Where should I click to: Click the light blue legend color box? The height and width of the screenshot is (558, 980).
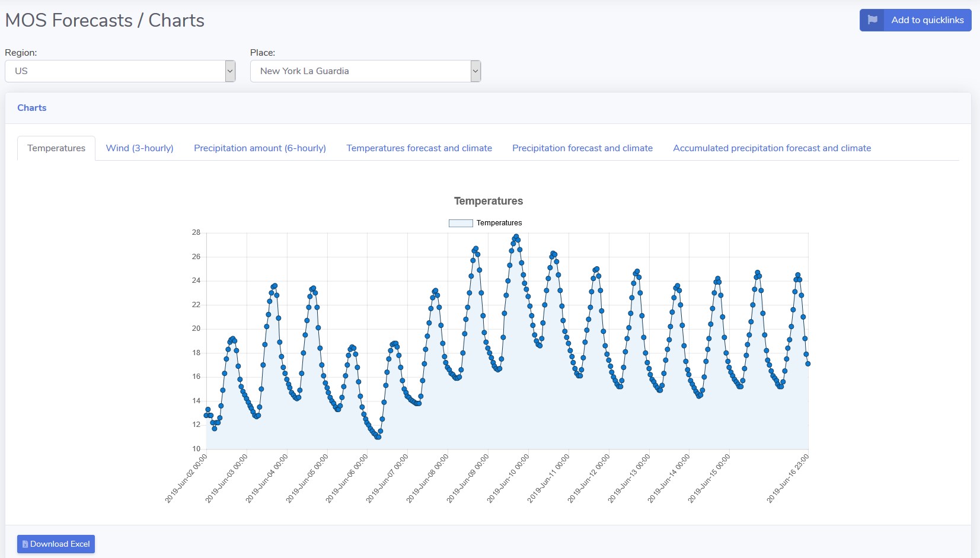[x=461, y=223]
